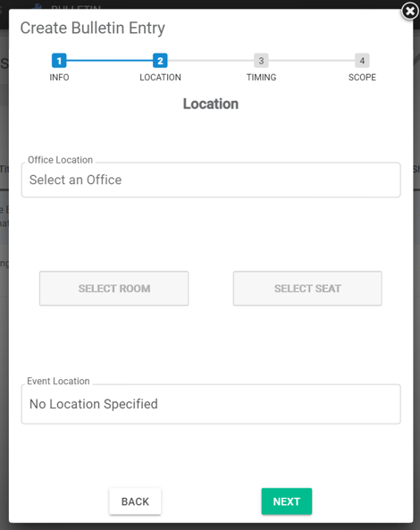Viewport: 420px width, 530px height.
Task: Go back with the BACK button
Action: (x=135, y=501)
